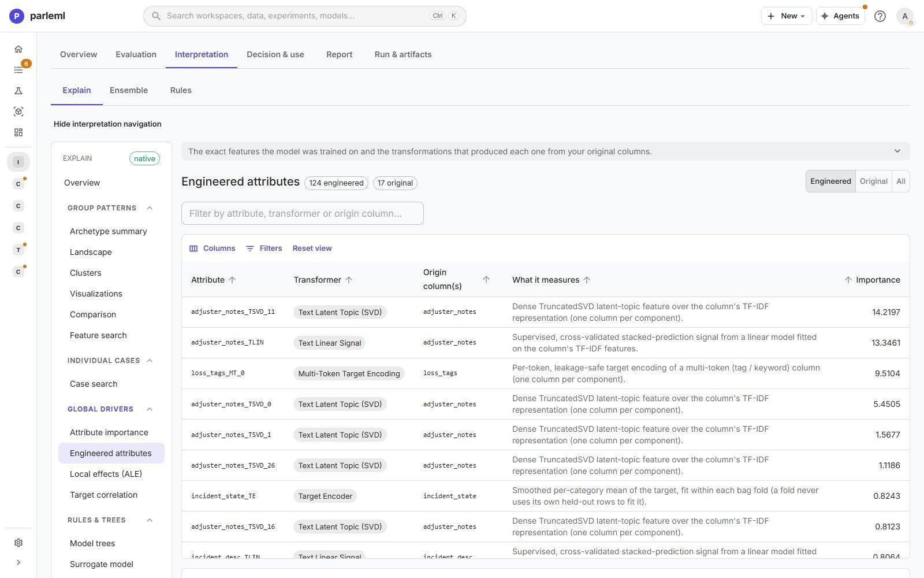Screen dimensions: 924x578
Task: Switch the view toggle to Original
Action: pyautogui.click(x=873, y=181)
